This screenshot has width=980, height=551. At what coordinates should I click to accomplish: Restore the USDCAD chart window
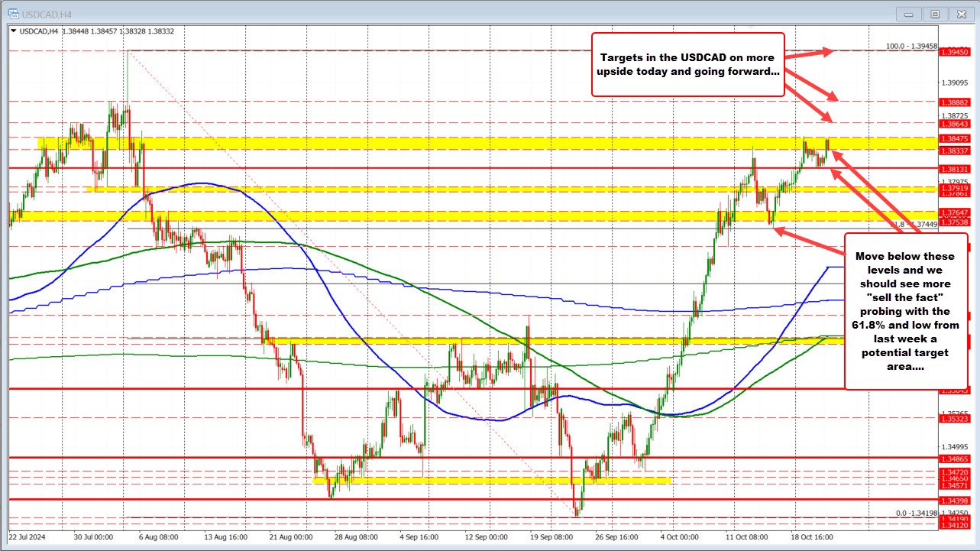(x=935, y=14)
